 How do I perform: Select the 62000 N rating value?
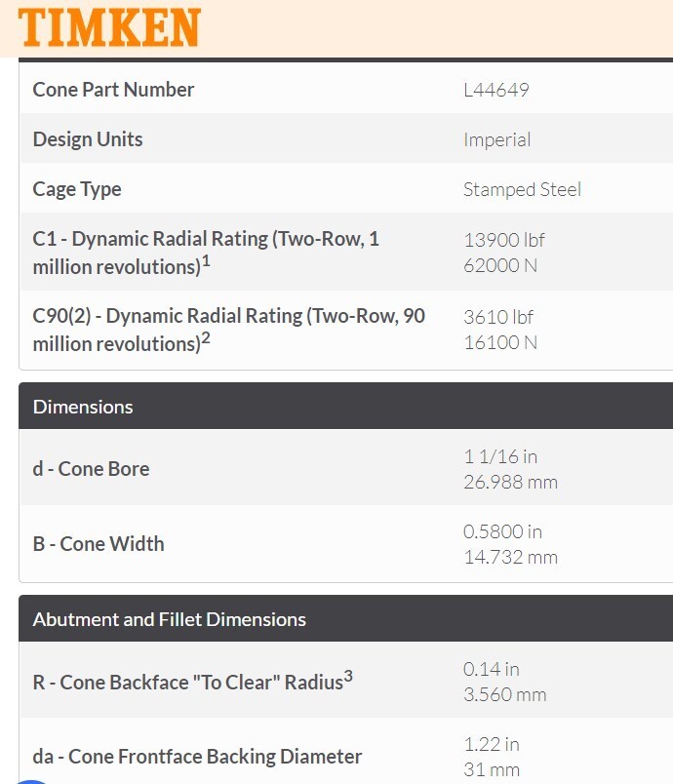500,265
